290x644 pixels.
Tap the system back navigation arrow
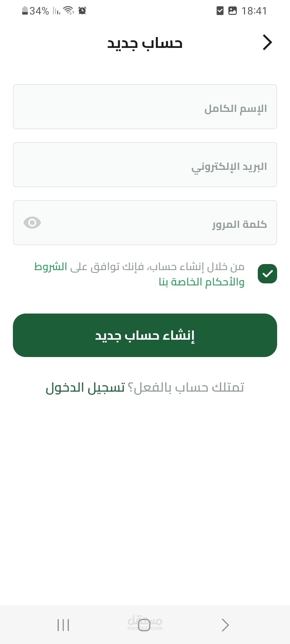point(226,625)
